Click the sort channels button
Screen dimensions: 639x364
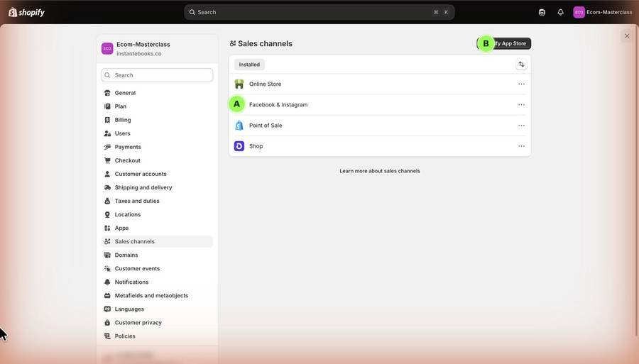pyautogui.click(x=521, y=65)
